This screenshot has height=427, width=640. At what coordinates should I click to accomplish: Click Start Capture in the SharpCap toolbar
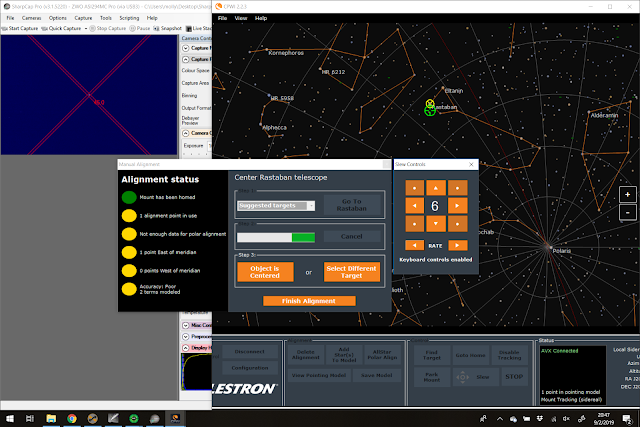[x=20, y=28]
